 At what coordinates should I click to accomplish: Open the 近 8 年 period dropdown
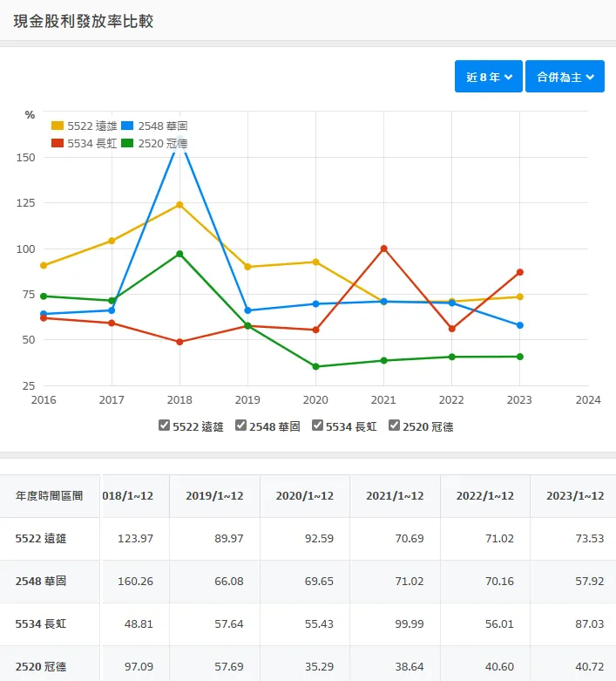pos(489,77)
